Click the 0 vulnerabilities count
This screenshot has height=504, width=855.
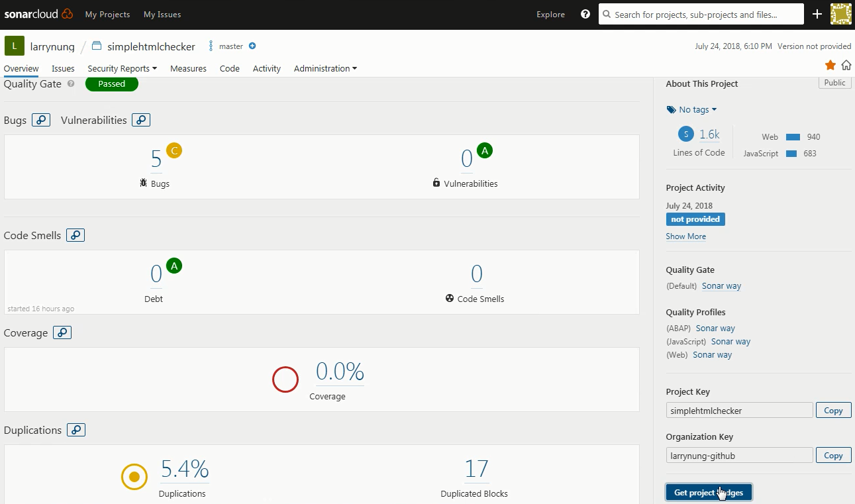click(467, 159)
